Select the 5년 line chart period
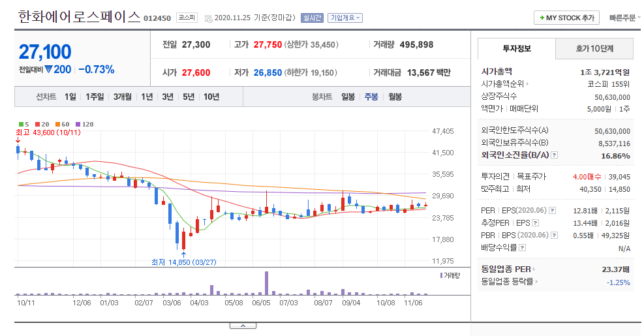Image resolution: width=644 pixels, height=336 pixels. (x=189, y=97)
